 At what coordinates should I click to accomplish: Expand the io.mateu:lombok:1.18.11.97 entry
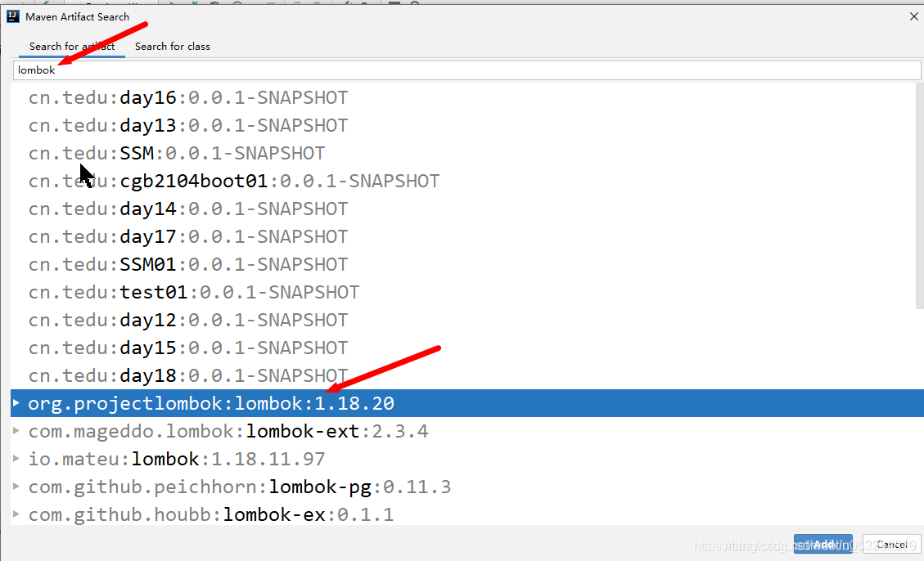(16, 459)
